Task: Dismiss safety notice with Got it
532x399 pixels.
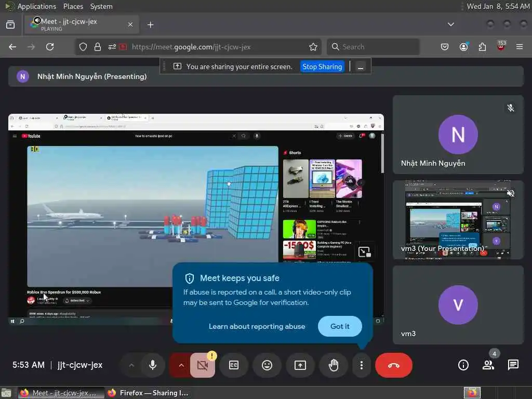Action: tap(340, 326)
